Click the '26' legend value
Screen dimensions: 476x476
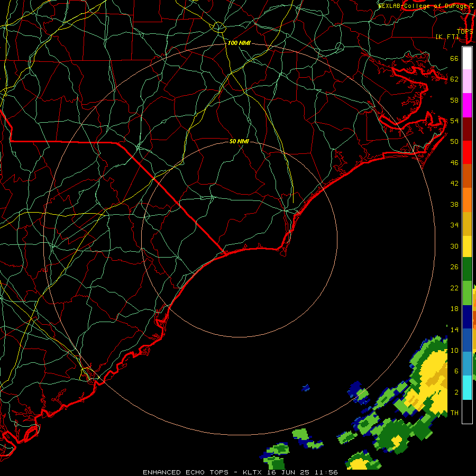click(x=454, y=267)
